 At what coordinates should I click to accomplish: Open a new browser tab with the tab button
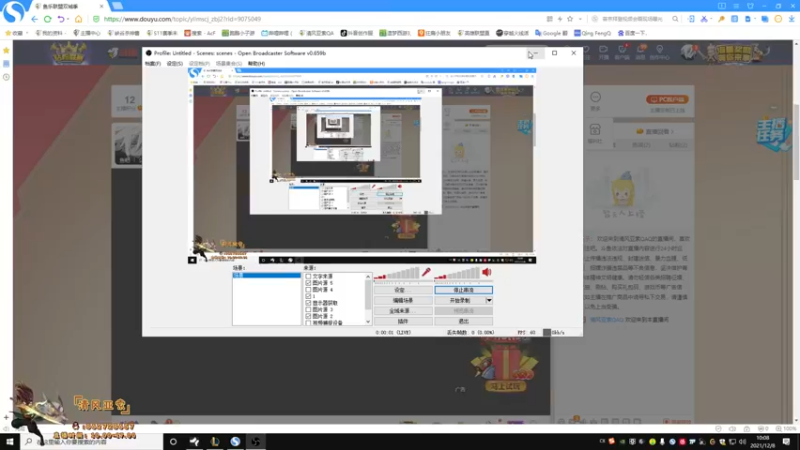(x=117, y=6)
